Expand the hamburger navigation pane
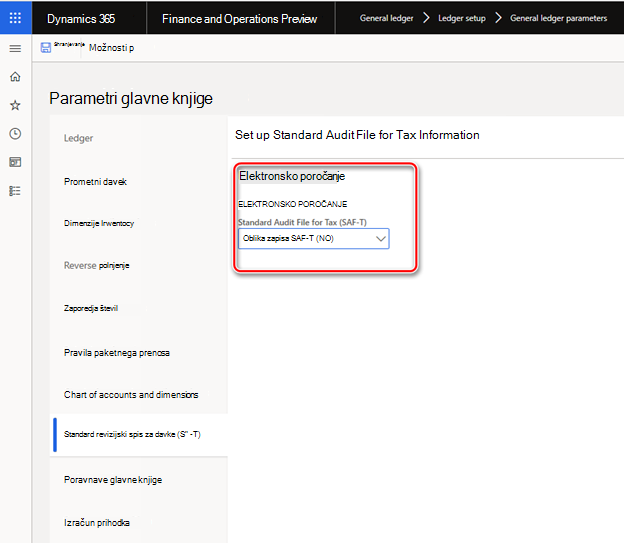The height and width of the screenshot is (543, 624). click(15, 49)
